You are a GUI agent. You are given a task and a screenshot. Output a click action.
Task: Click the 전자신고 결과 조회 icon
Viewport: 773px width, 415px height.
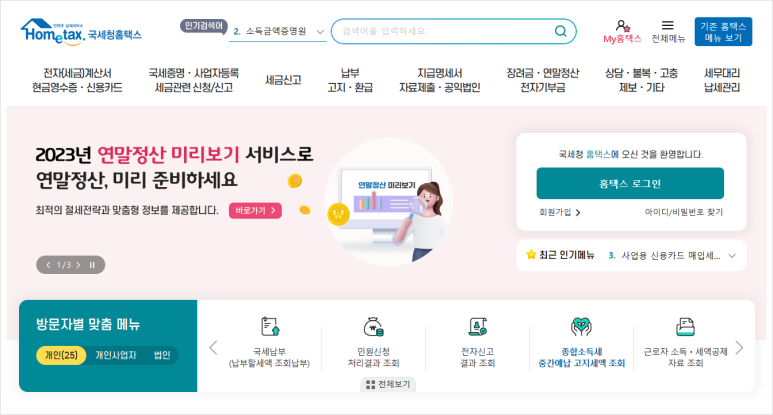pyautogui.click(x=477, y=326)
